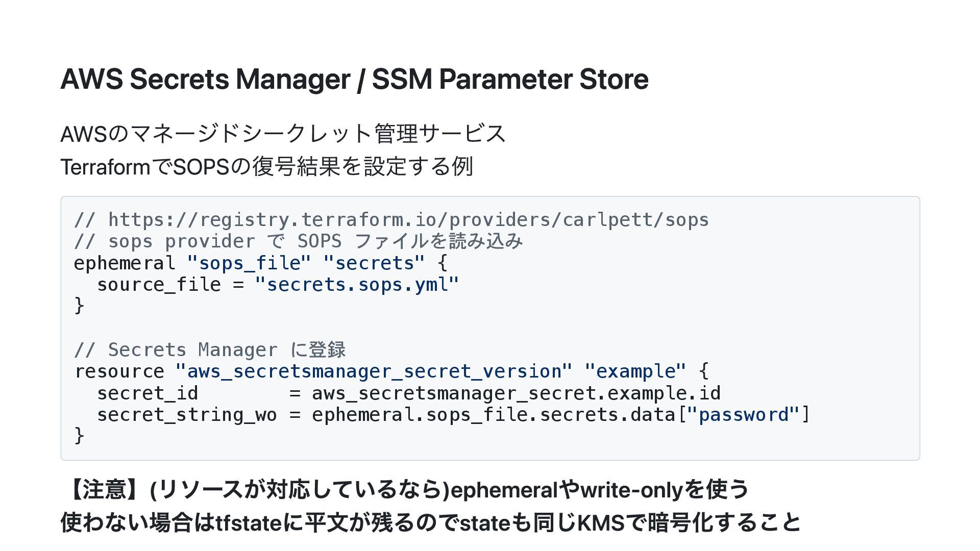Click the secret_string_wo attribute name
This screenshot has height=551, width=980.
tap(187, 415)
